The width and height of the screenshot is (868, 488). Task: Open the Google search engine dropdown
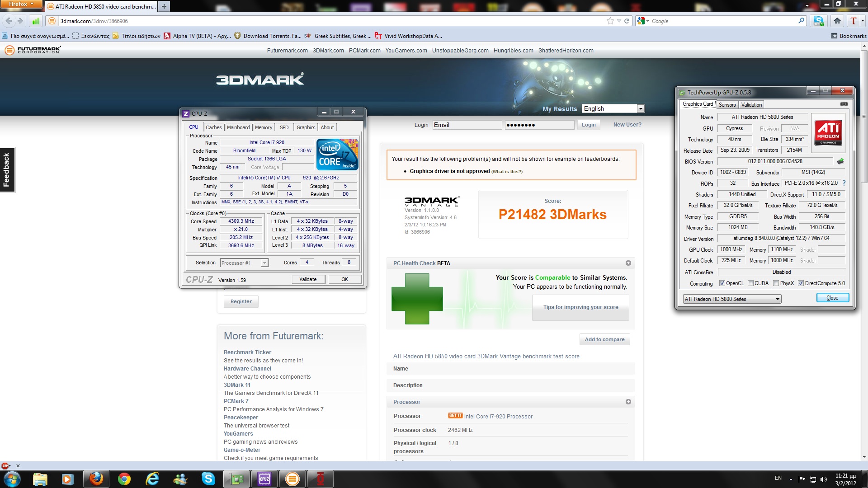point(643,21)
